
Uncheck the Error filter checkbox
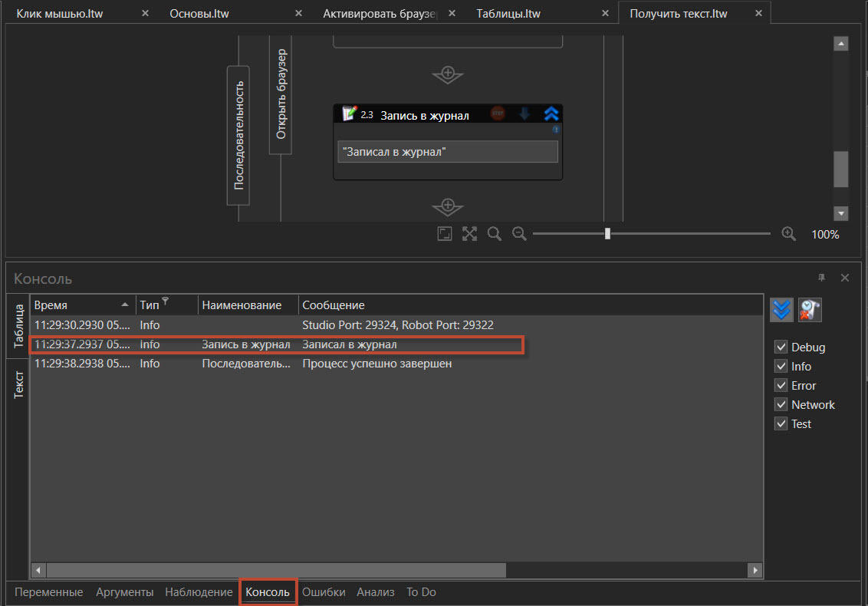pyautogui.click(x=781, y=385)
